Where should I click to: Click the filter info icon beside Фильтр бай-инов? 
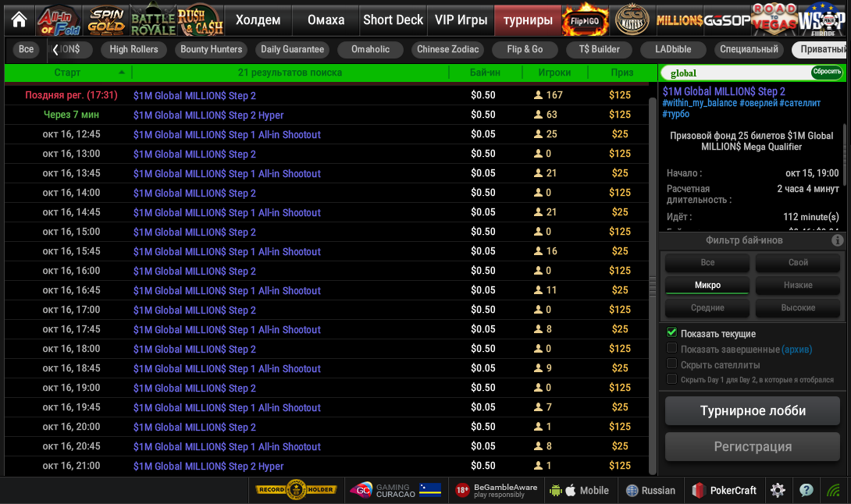pyautogui.click(x=837, y=240)
